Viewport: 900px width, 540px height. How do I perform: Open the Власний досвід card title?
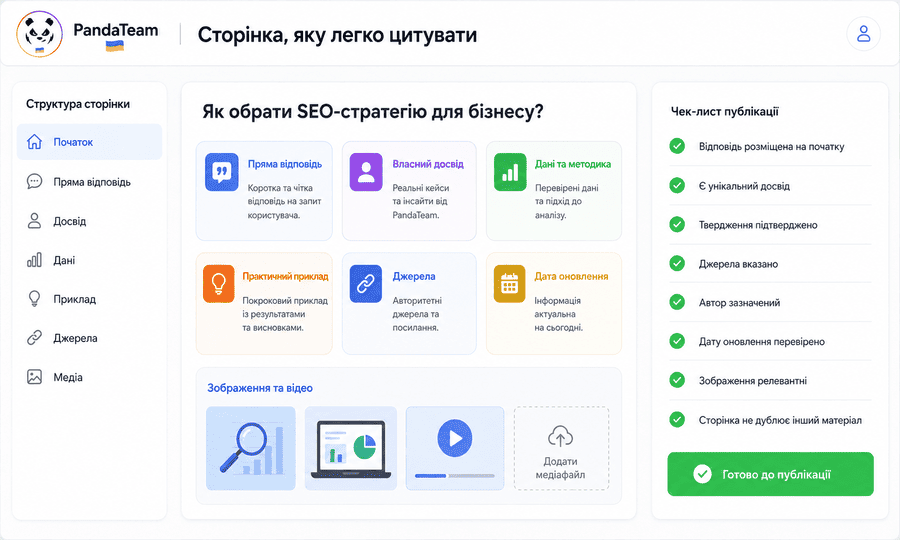(x=428, y=164)
